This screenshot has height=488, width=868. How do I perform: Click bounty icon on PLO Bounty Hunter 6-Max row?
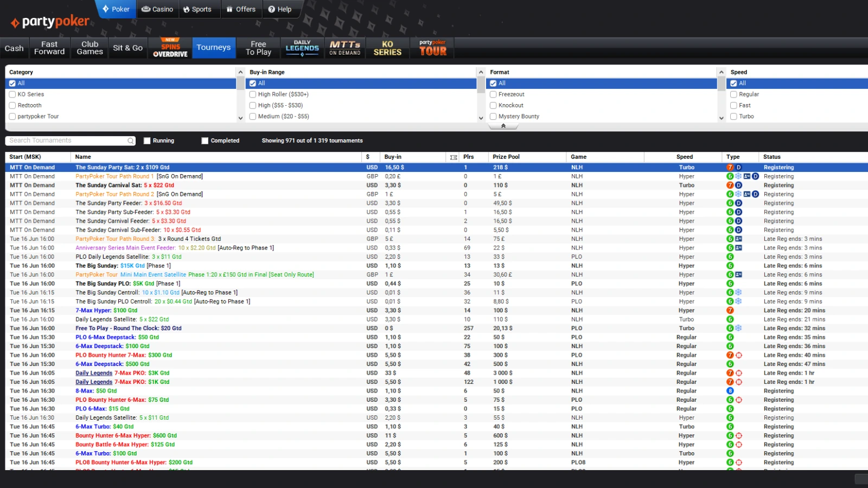739,400
